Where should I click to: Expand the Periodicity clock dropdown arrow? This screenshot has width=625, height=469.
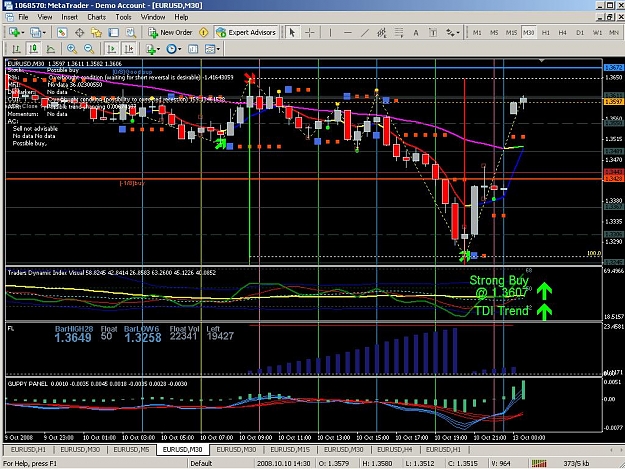pos(179,49)
